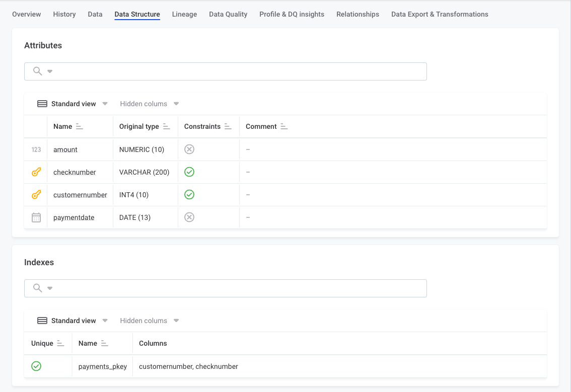Click the Attributes Standard view table icon
571x392 pixels.
(42, 104)
